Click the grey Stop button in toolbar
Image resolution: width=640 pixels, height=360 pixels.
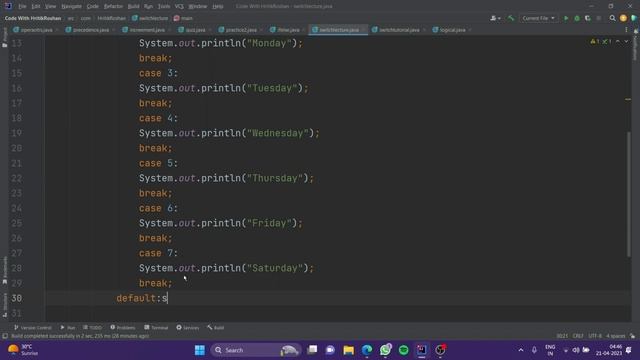click(x=599, y=18)
